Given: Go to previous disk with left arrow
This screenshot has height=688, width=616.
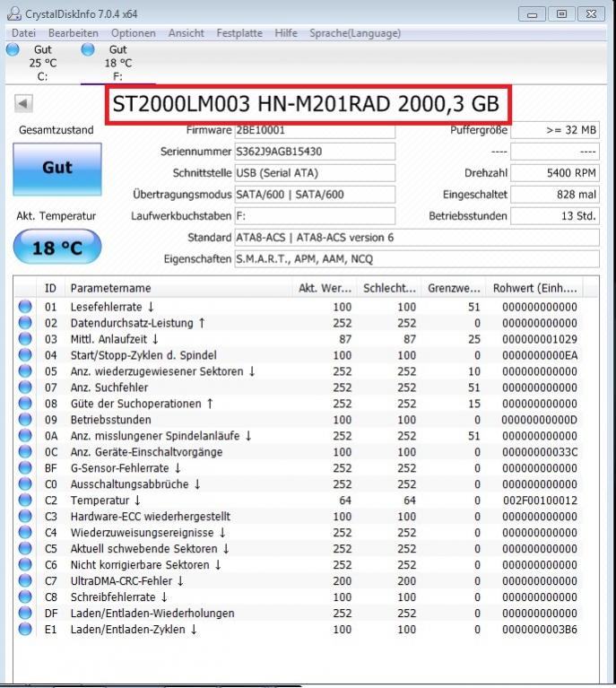Looking at the screenshot, I should click(23, 104).
